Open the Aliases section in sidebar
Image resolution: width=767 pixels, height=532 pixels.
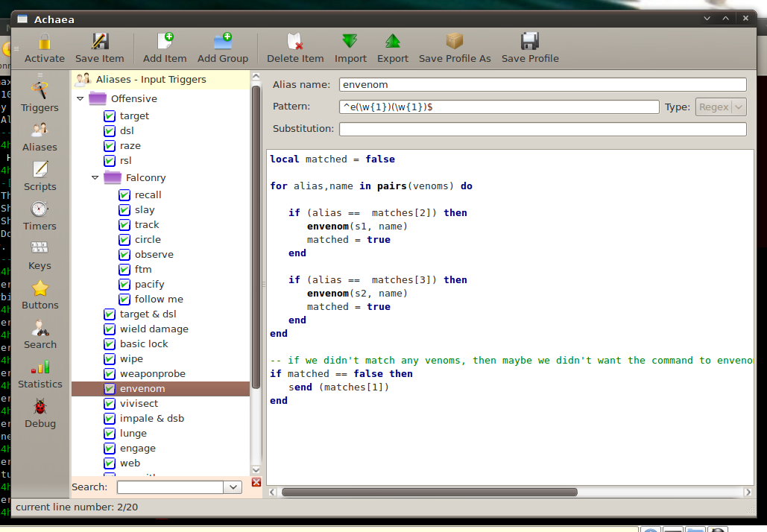[40, 137]
